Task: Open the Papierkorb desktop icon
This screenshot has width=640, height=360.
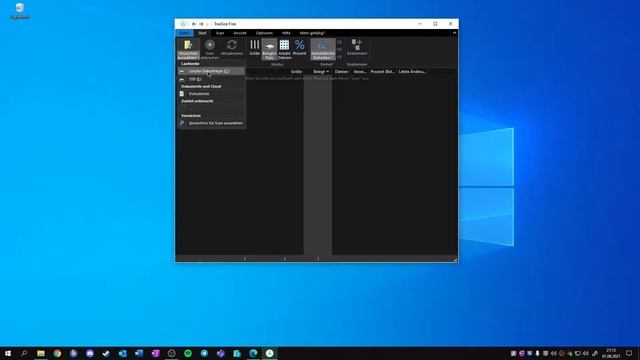Action: click(x=20, y=11)
